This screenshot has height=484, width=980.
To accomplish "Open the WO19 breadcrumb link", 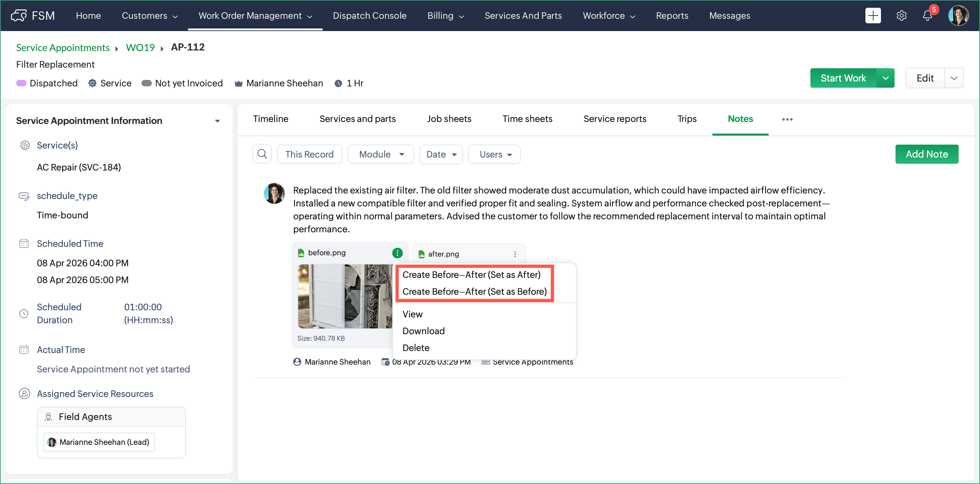I will point(140,48).
